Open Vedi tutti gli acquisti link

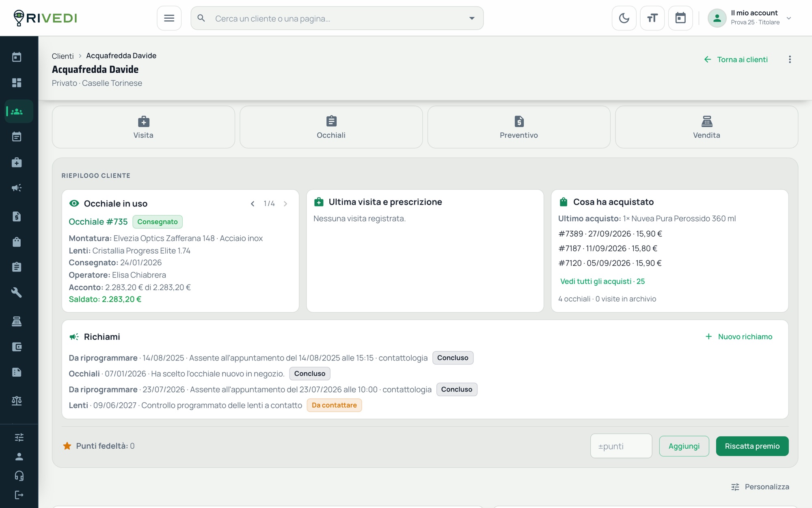[x=603, y=281]
